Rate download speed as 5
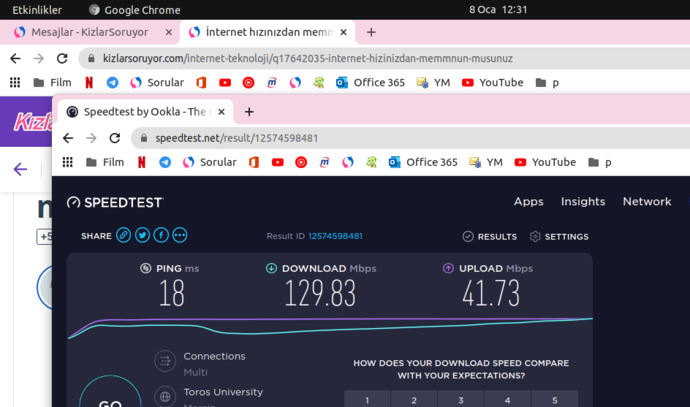Viewport: 690px width, 407px height. click(554, 400)
